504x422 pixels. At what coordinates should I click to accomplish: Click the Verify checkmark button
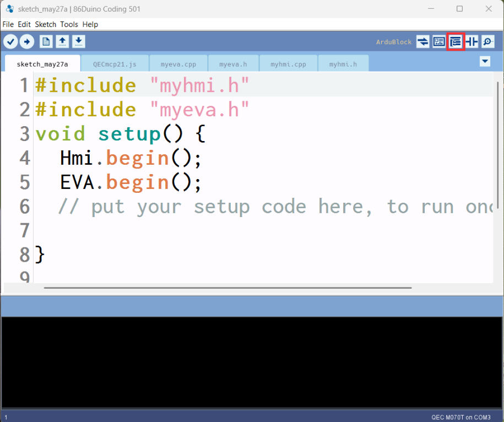[10, 41]
